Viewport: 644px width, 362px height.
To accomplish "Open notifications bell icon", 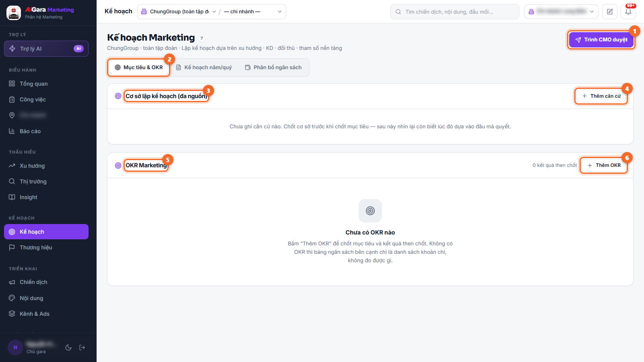I will (x=628, y=12).
